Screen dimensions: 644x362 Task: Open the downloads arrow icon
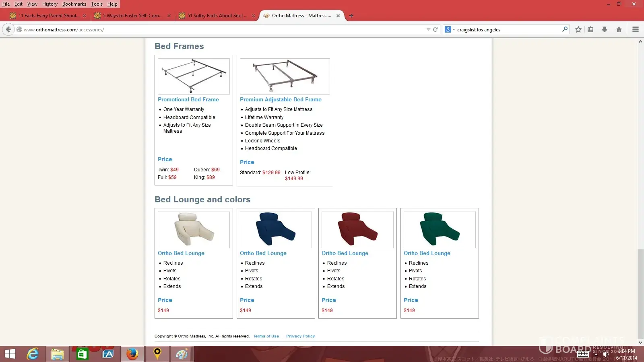click(x=604, y=29)
